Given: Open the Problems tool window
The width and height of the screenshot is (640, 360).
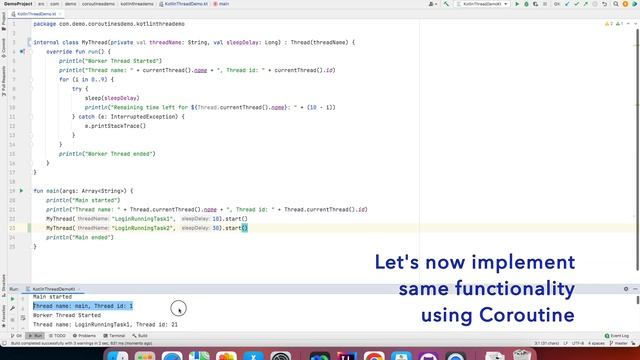Looking at the screenshot, I should [x=84, y=336].
